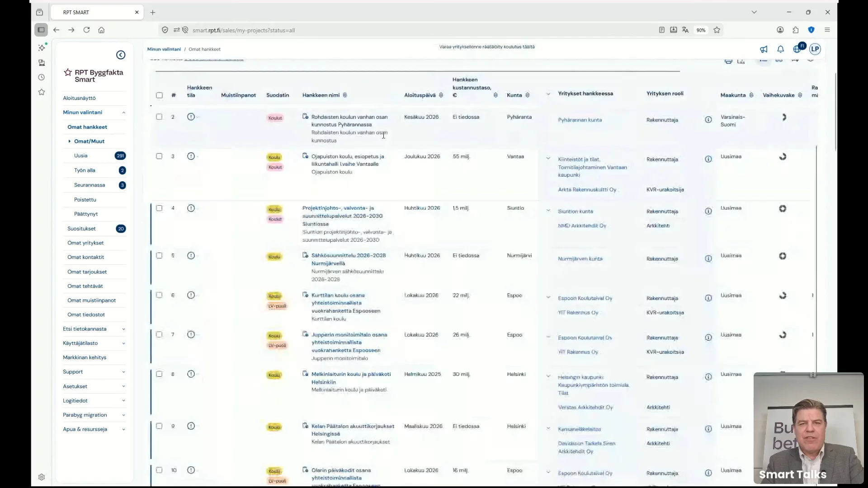Bookmark page with star icon in address bar

point(717,30)
